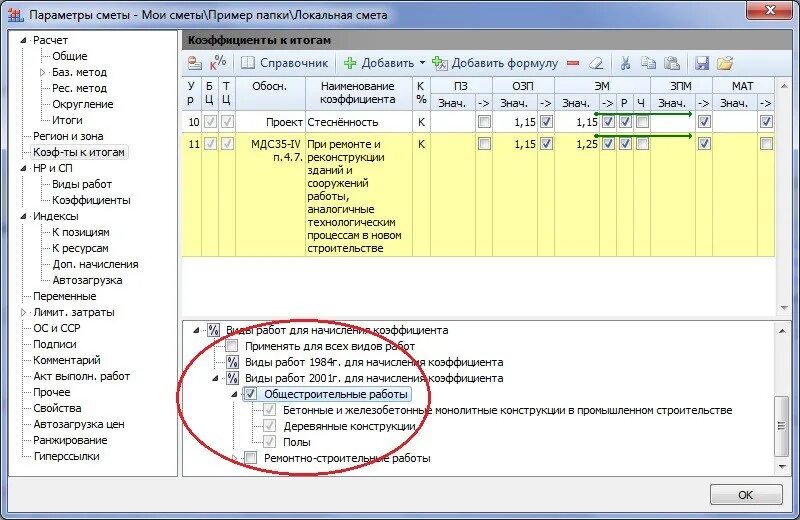Toggle the Деревянные конструкции checkbox
The height and width of the screenshot is (520, 800).
point(269,426)
